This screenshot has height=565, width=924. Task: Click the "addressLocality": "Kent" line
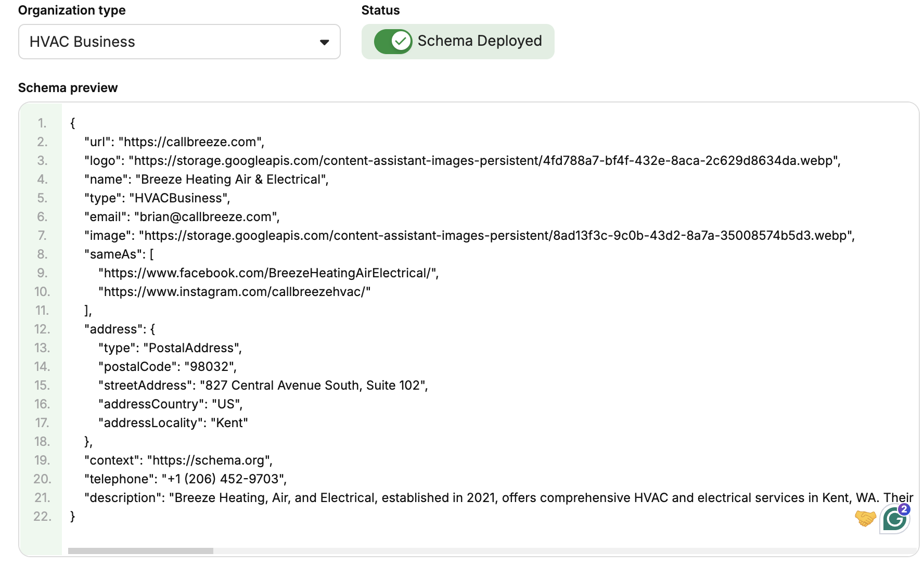tap(173, 423)
